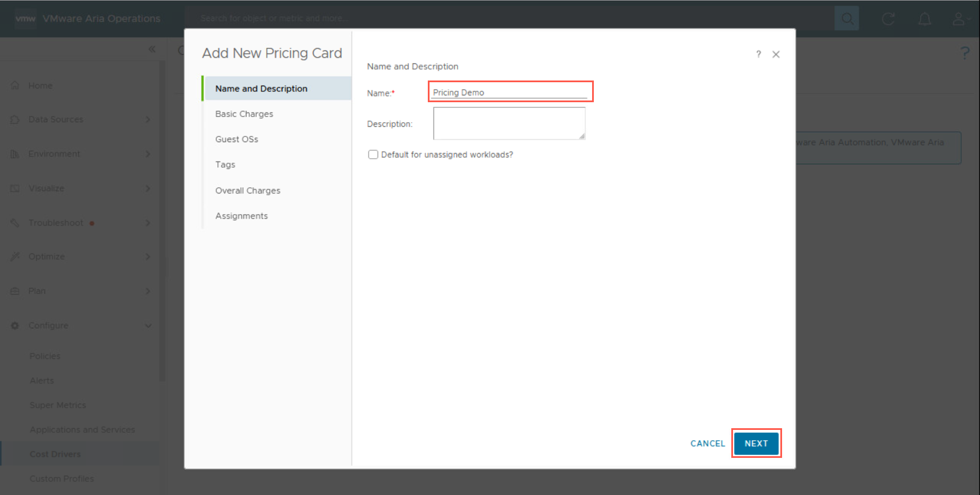Click the dialog help question mark
The height and width of the screenshot is (495, 980).
(x=758, y=54)
